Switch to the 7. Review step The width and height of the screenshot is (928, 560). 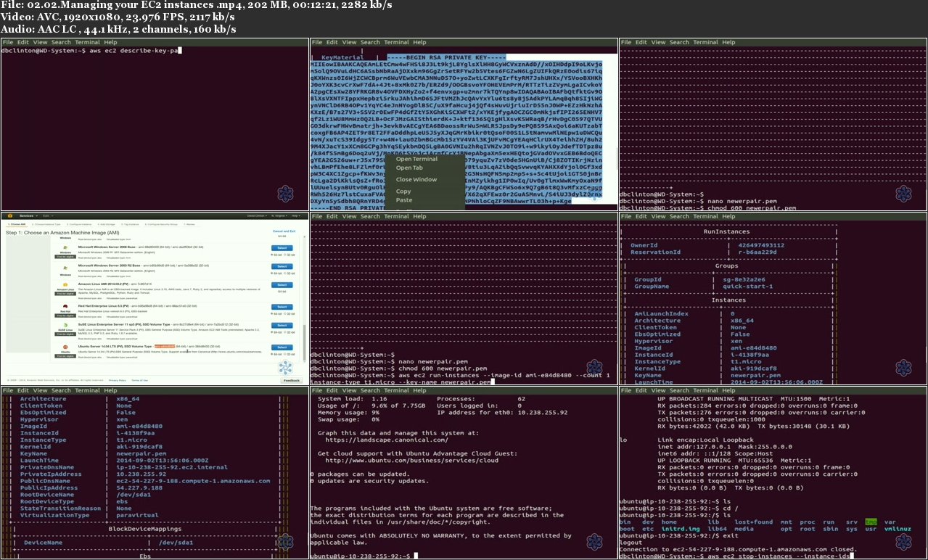click(x=189, y=224)
